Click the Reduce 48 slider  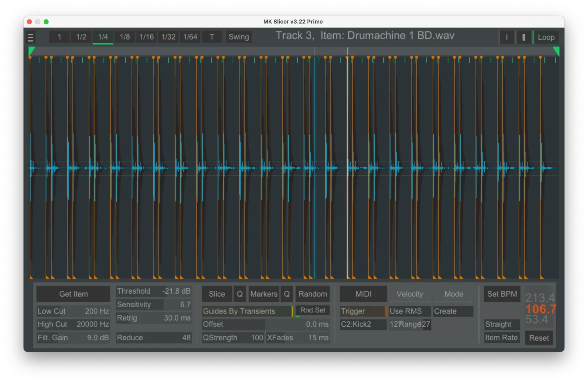coord(154,338)
